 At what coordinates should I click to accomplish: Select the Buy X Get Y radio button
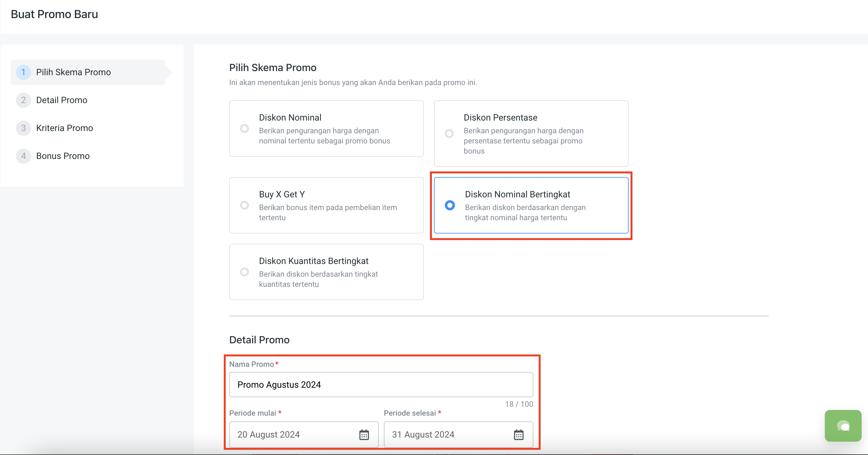point(244,205)
